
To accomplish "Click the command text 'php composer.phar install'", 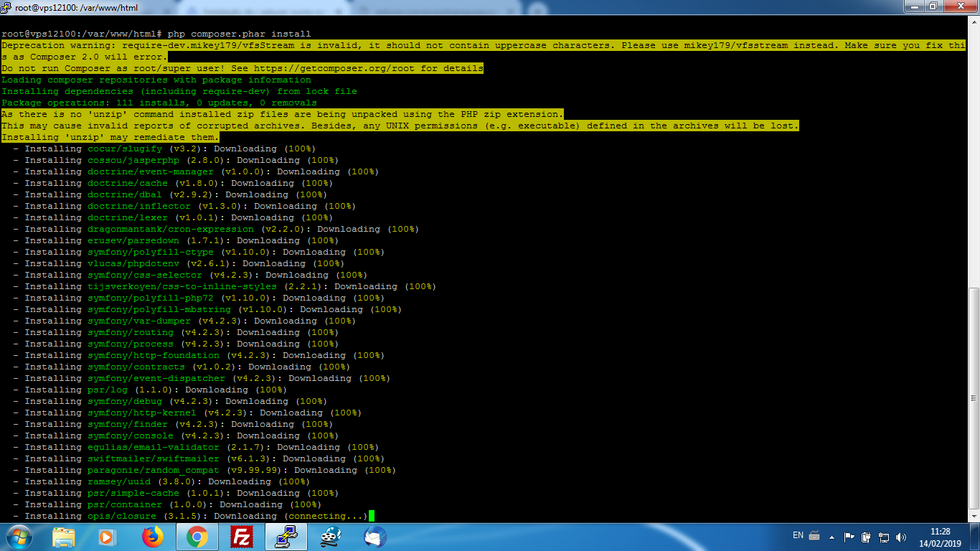I will coord(240,34).
